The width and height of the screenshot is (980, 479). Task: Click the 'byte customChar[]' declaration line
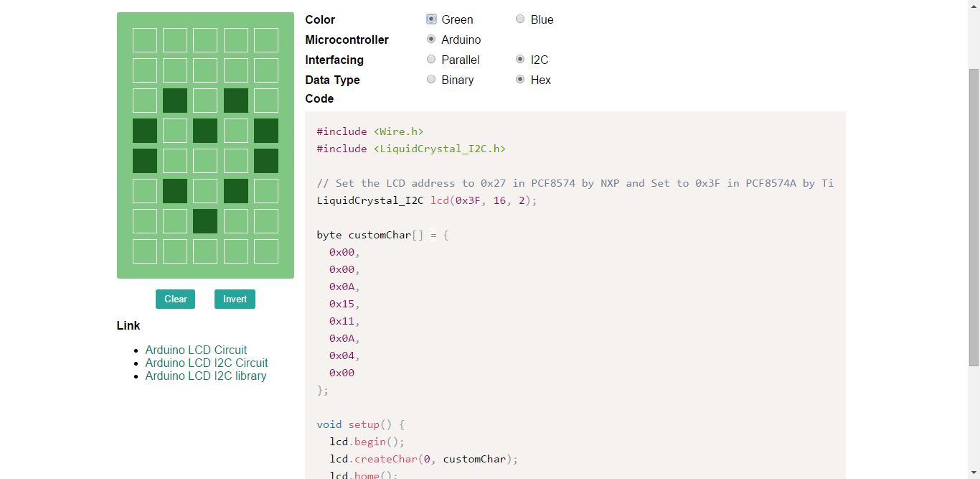pyautogui.click(x=383, y=235)
